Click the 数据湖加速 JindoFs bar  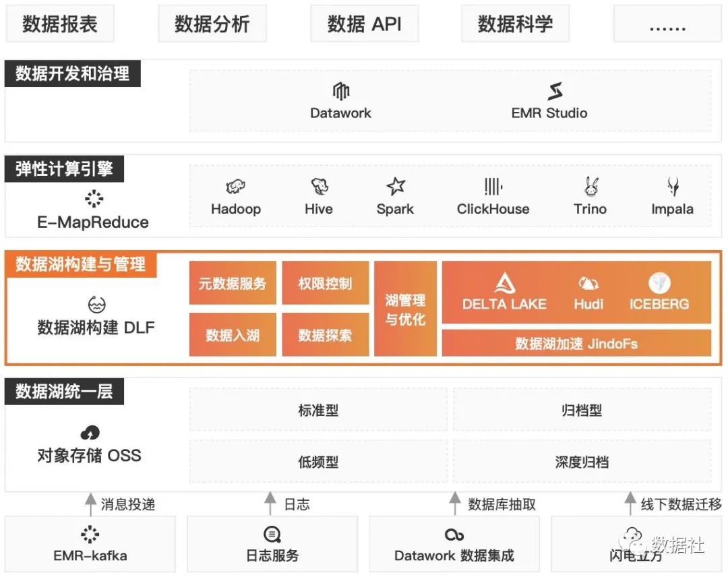pyautogui.click(x=576, y=344)
